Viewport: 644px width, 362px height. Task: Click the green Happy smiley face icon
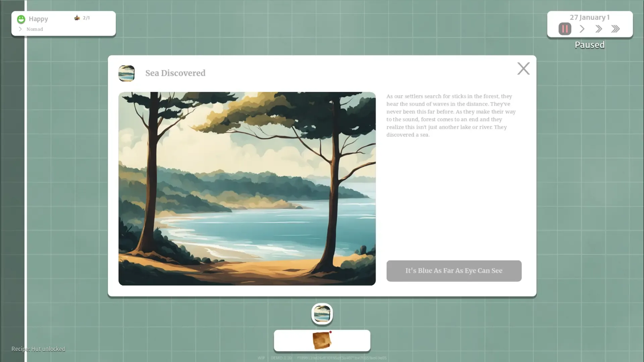pos(21,19)
